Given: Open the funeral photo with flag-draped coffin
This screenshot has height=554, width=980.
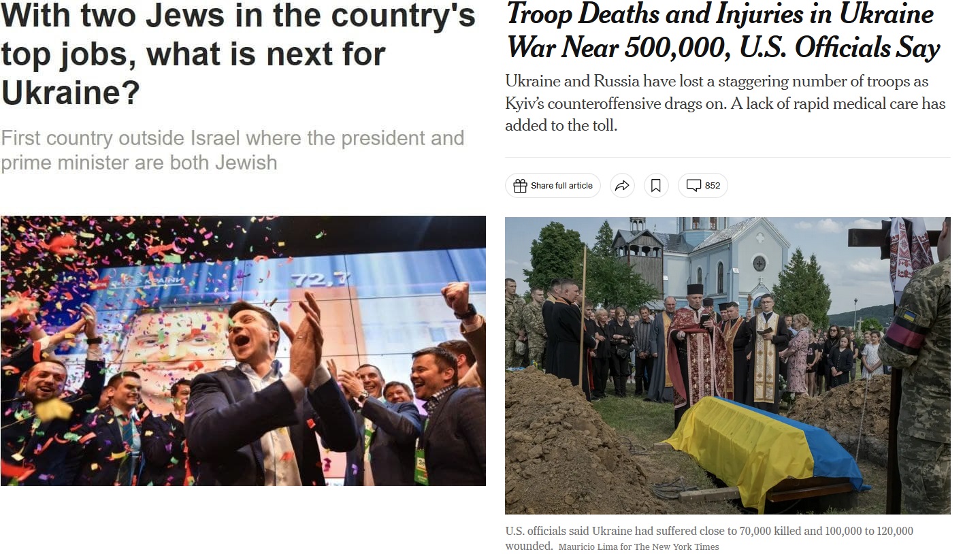Looking at the screenshot, I should tap(728, 365).
